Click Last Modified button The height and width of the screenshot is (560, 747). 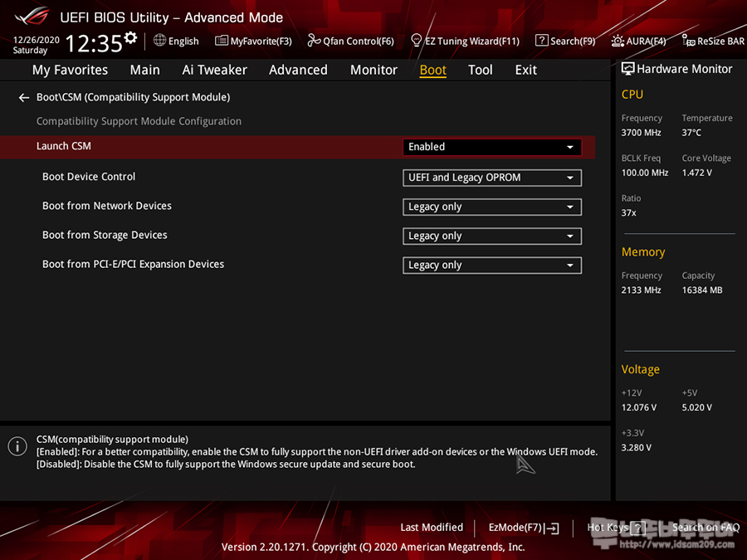(432, 528)
